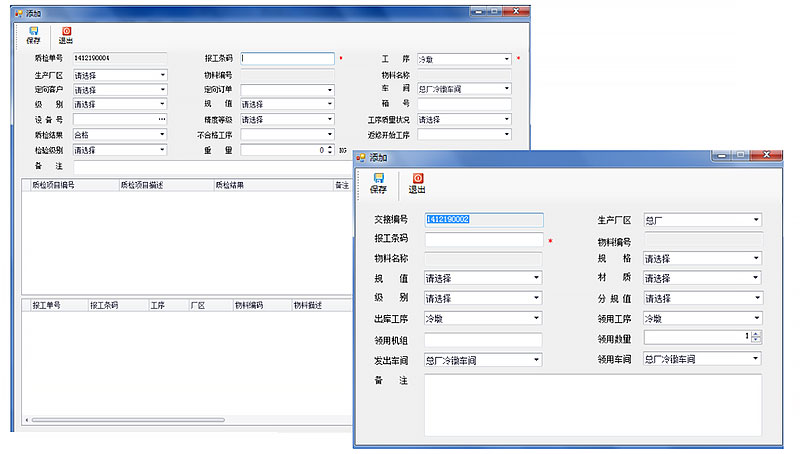Click 保存 icon in the front 交接编号 window
The height and width of the screenshot is (454, 800).
(378, 182)
